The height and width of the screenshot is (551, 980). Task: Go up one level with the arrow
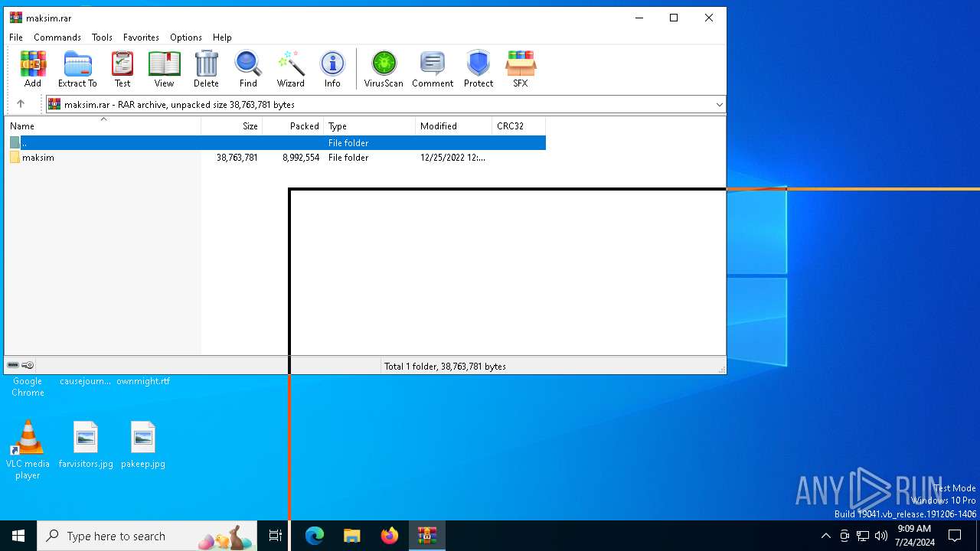tap(21, 104)
